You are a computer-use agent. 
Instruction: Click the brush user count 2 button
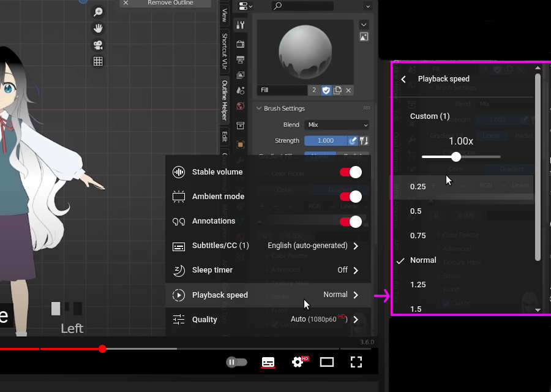[314, 91]
